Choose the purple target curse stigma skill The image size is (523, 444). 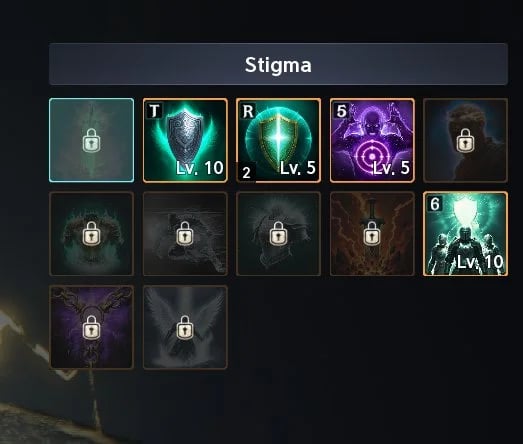click(372, 140)
